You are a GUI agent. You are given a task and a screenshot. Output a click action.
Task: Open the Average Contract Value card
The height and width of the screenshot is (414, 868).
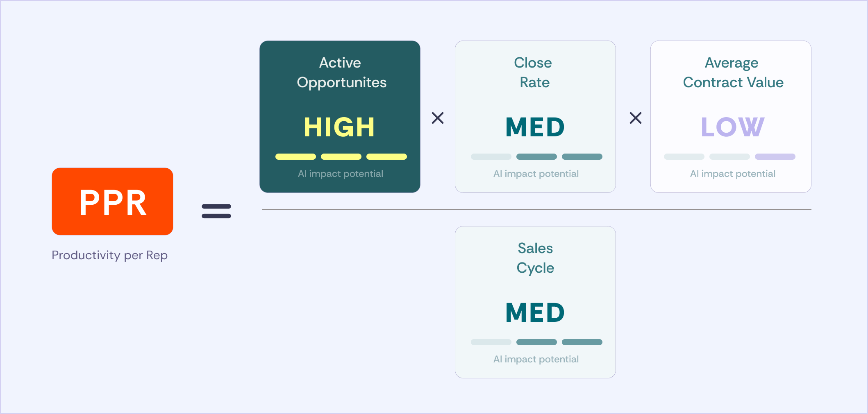coord(731,117)
